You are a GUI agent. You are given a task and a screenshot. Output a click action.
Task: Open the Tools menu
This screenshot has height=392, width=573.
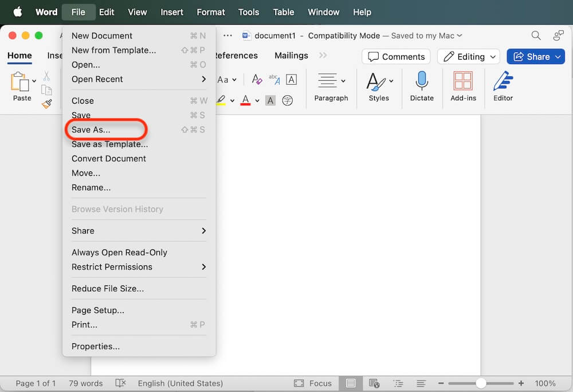pos(248,11)
